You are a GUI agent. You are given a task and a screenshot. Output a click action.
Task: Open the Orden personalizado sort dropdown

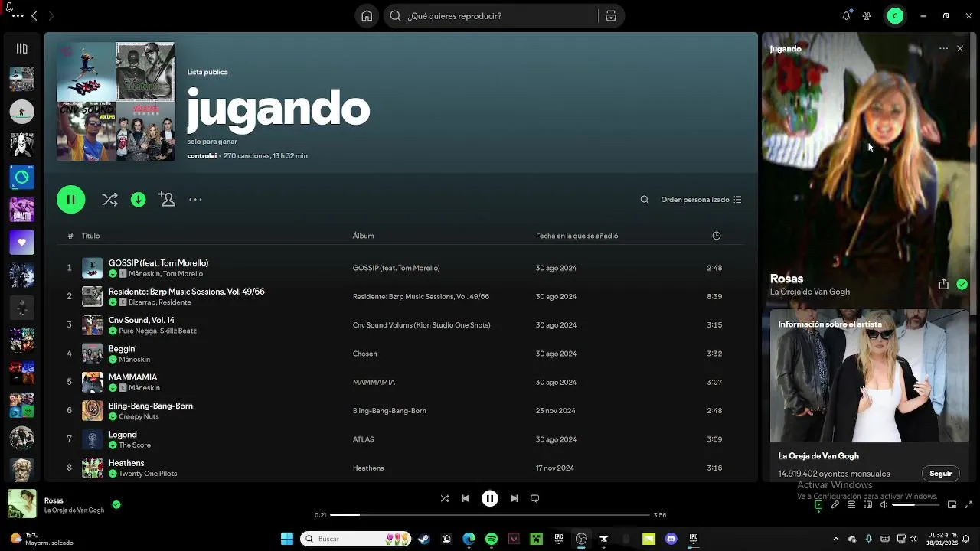click(701, 200)
